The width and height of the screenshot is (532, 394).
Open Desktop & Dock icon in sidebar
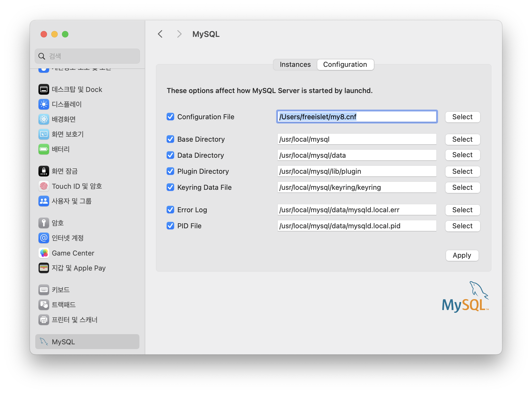coord(44,89)
